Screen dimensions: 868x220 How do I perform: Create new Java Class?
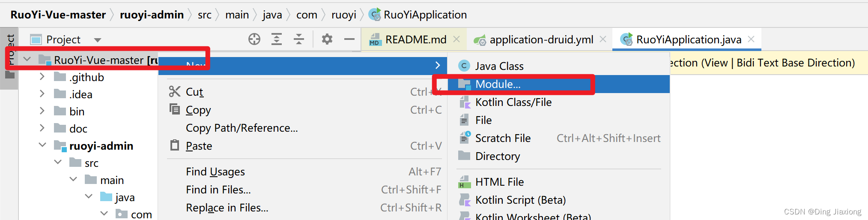[x=558, y=66]
